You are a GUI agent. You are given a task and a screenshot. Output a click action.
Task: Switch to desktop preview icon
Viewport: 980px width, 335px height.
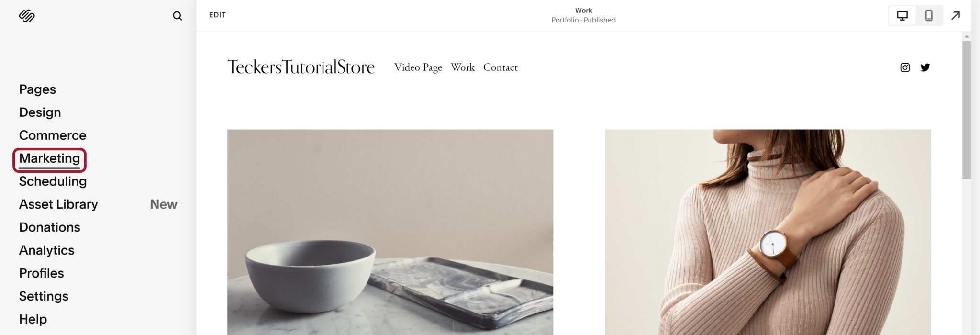(902, 16)
